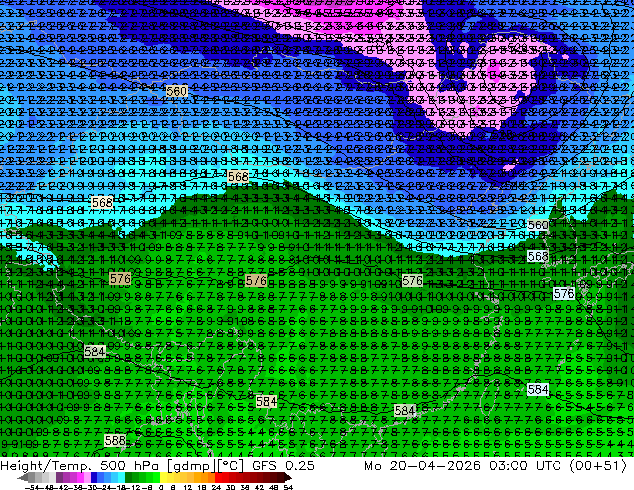Viewport: 634px width, 490px height.
Task: Click the rightmost 584 contour label
Action: [x=538, y=389]
